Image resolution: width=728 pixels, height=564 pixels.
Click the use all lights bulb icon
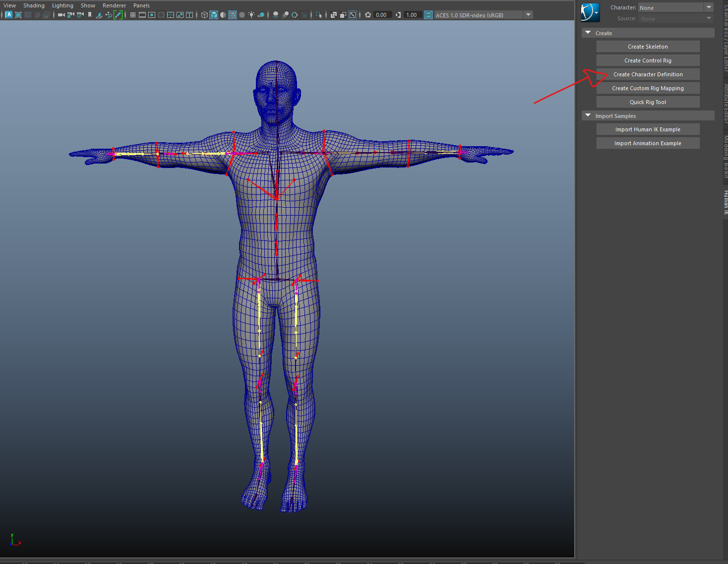(x=251, y=15)
